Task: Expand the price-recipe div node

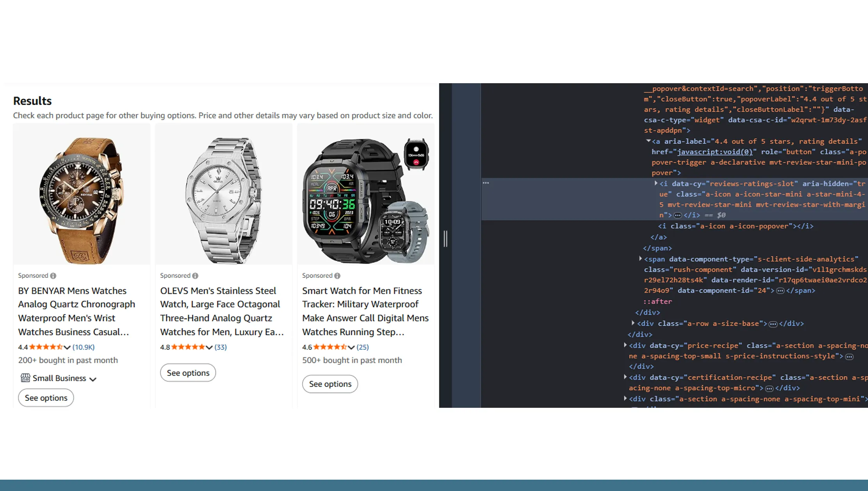Action: coord(625,345)
